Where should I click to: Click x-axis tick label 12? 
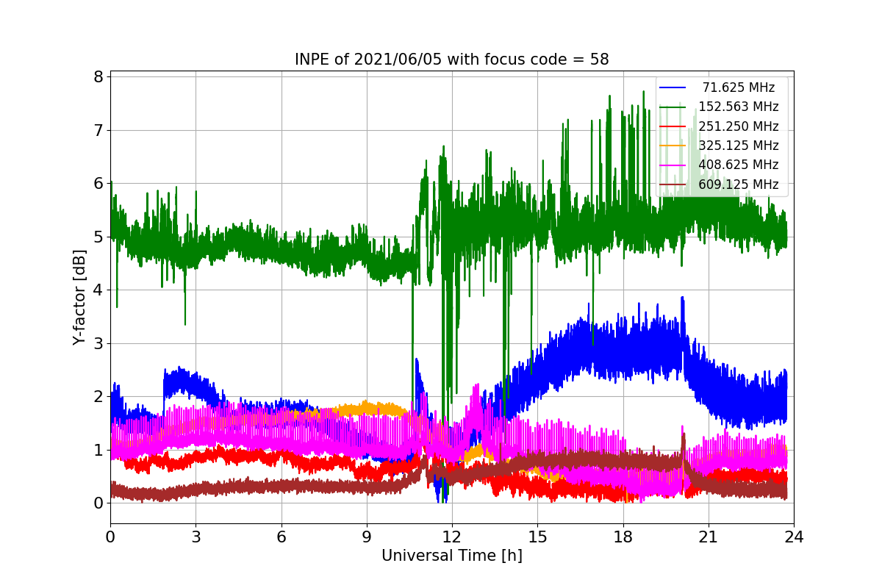pyautogui.click(x=452, y=537)
